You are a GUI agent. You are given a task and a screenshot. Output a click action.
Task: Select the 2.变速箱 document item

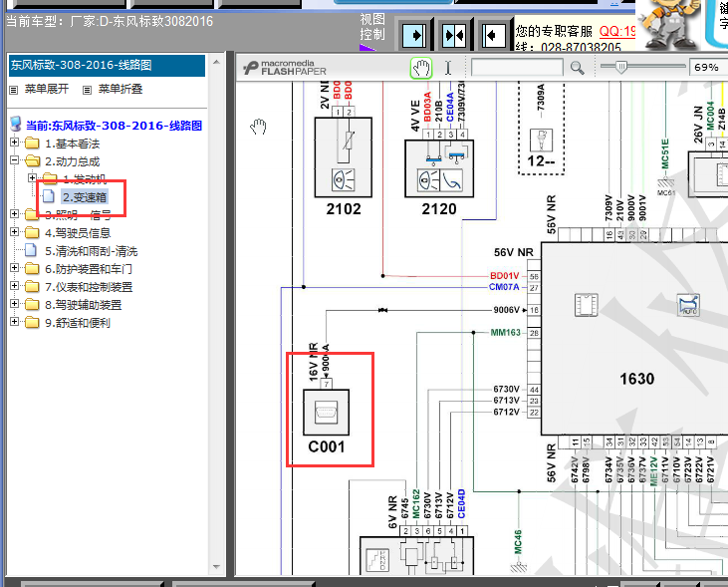[x=85, y=197]
